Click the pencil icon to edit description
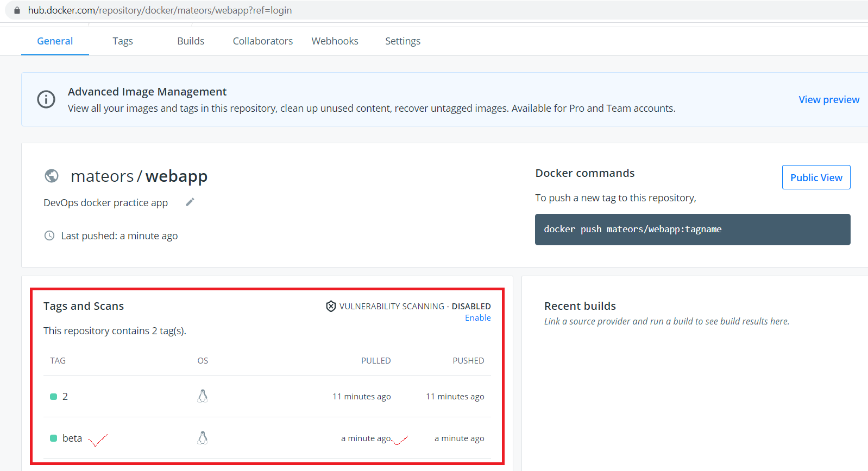Viewport: 868px width, 471px height. (190, 202)
